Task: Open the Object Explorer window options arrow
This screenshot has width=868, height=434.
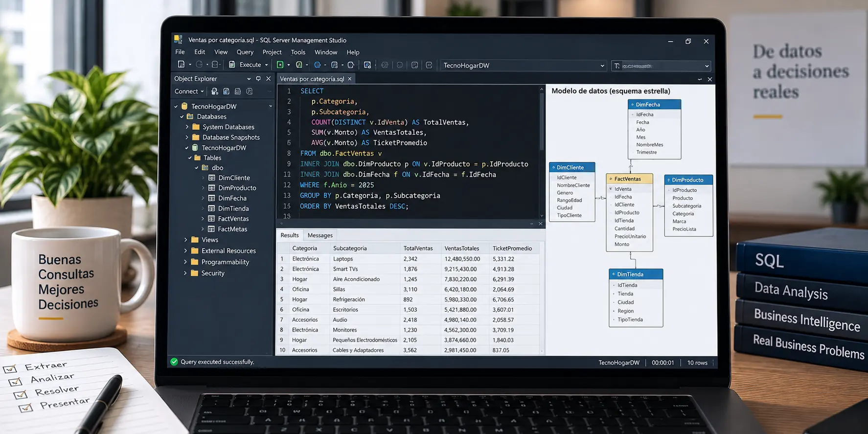Action: (249, 78)
